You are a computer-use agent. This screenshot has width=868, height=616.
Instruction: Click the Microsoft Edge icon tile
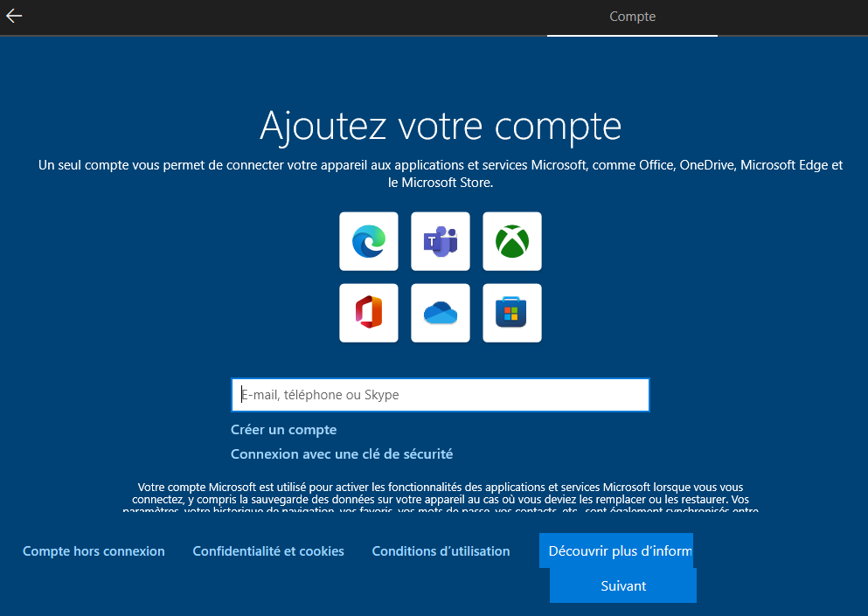369,241
